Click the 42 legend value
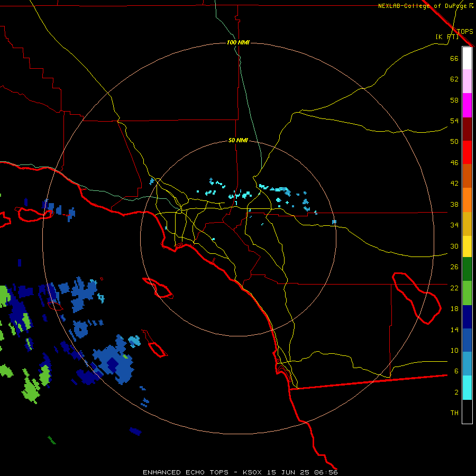476x476 pixels. pyautogui.click(x=454, y=184)
